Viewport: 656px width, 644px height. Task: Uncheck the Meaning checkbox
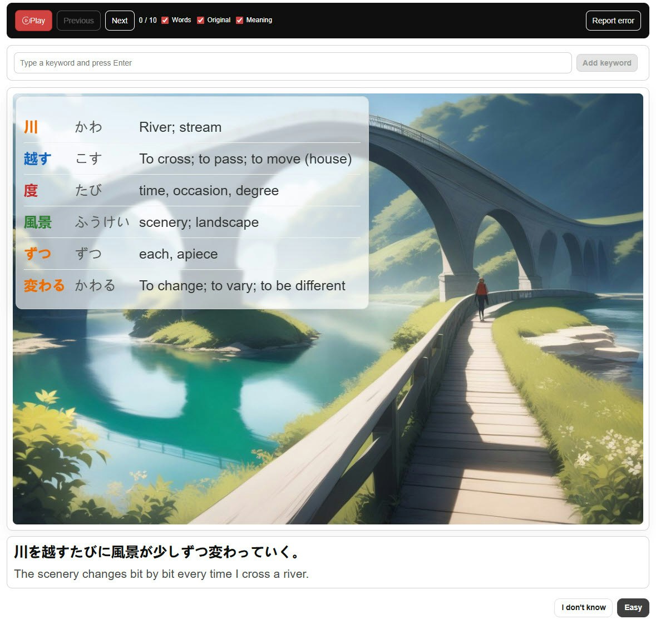239,19
